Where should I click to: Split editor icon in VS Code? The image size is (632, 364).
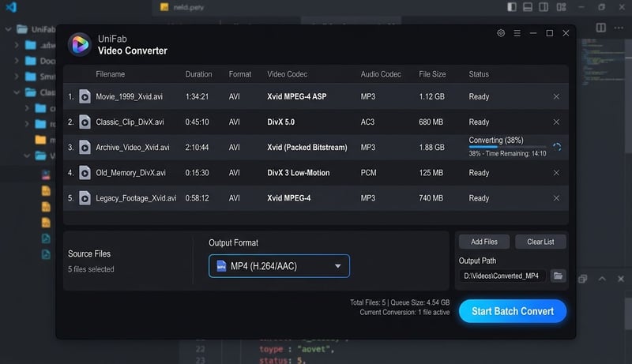tap(600, 28)
